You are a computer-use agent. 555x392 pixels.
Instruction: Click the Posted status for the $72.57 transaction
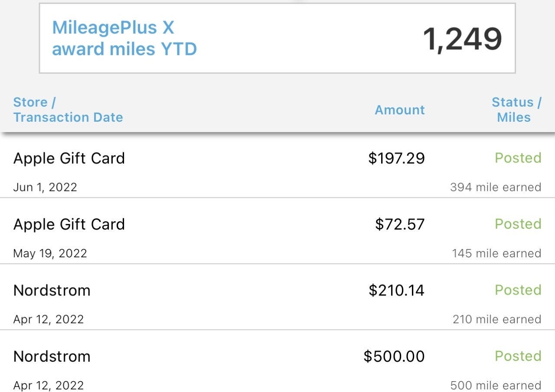517,224
